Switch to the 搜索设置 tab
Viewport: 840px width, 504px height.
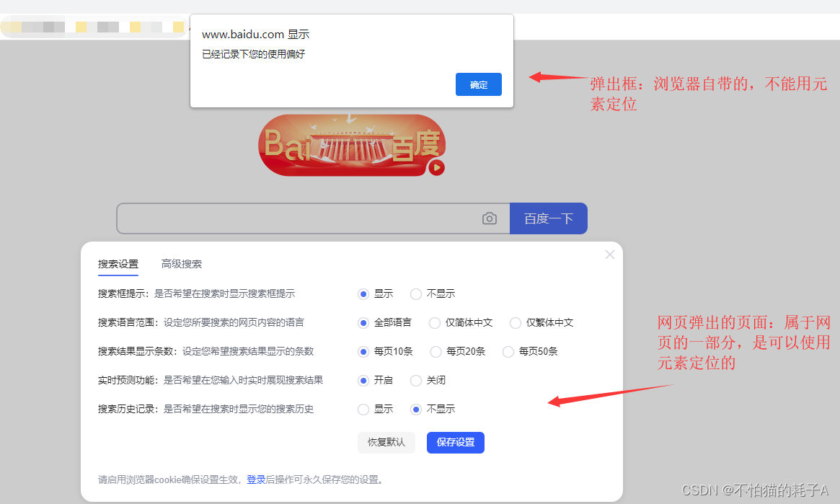click(118, 264)
